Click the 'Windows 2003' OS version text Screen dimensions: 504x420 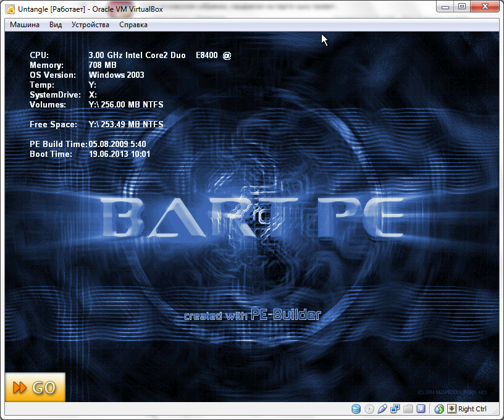116,75
